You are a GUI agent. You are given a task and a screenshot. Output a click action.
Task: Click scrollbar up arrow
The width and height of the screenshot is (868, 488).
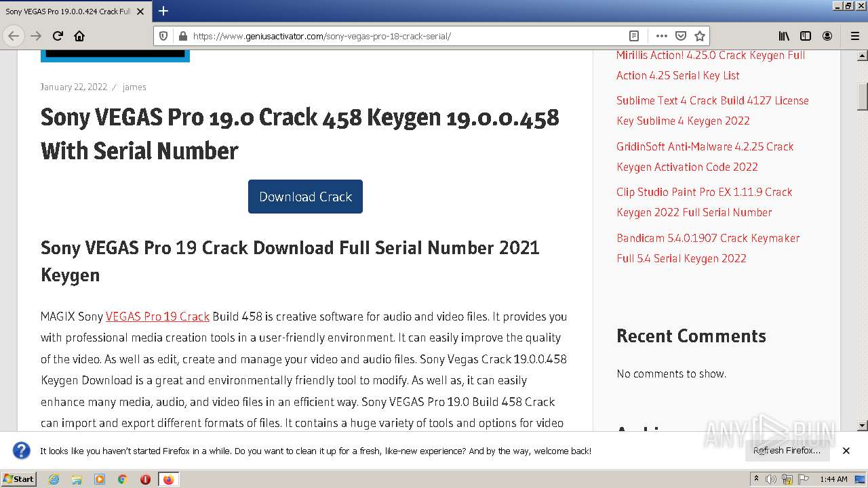863,55
